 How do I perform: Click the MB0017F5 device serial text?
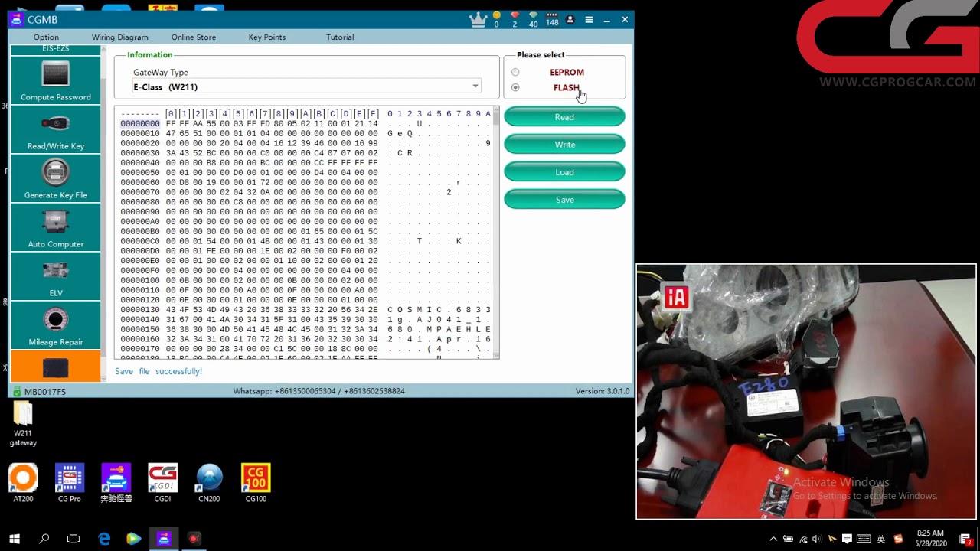[x=45, y=392]
